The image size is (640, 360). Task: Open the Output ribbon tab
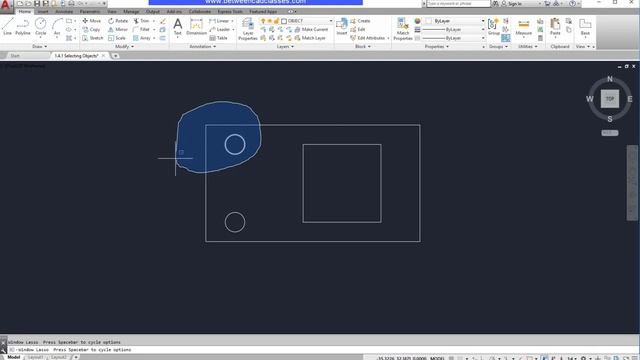pos(153,11)
